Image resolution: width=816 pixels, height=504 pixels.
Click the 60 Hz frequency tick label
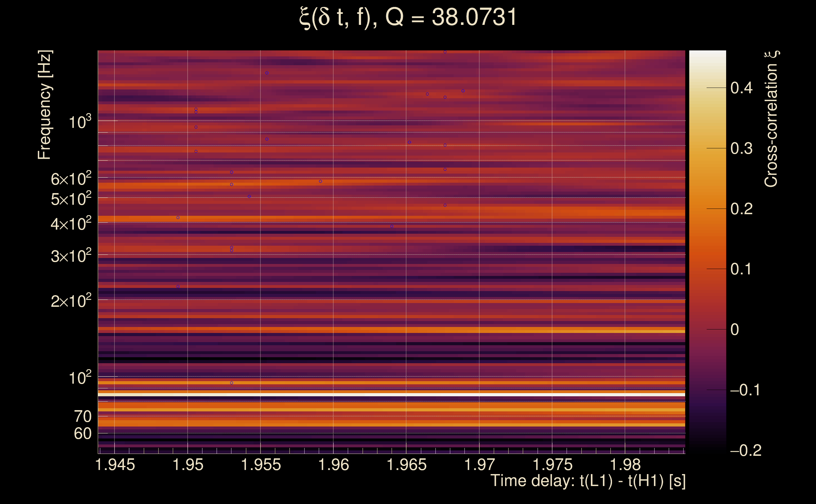click(82, 434)
